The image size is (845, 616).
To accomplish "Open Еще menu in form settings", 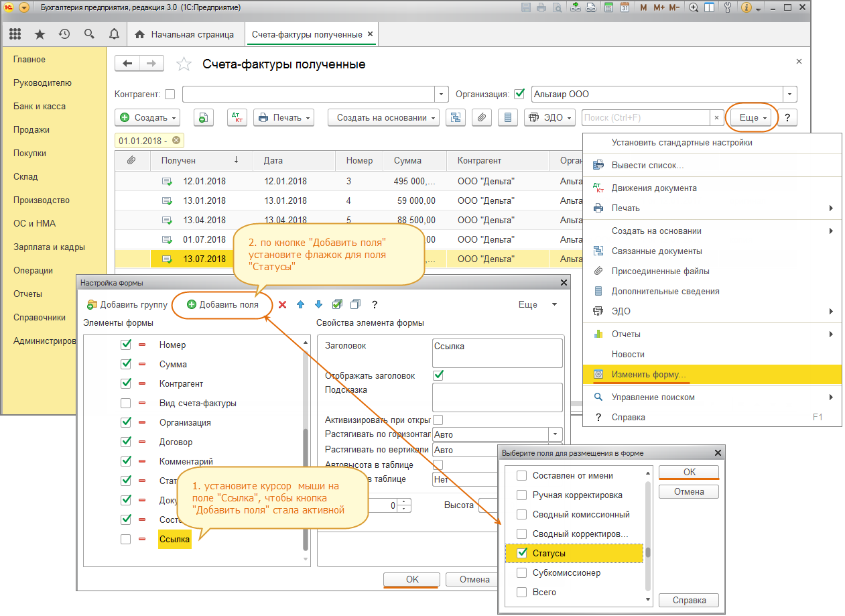I will 537,304.
